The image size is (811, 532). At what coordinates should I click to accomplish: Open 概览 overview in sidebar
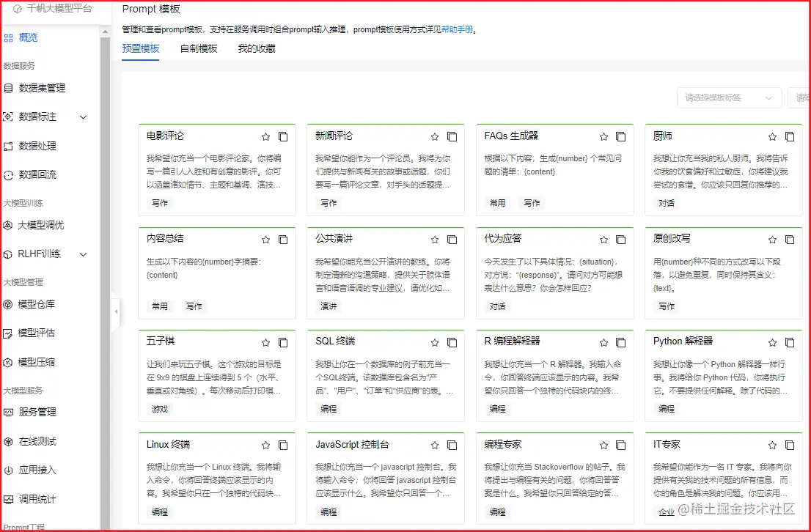coord(28,38)
